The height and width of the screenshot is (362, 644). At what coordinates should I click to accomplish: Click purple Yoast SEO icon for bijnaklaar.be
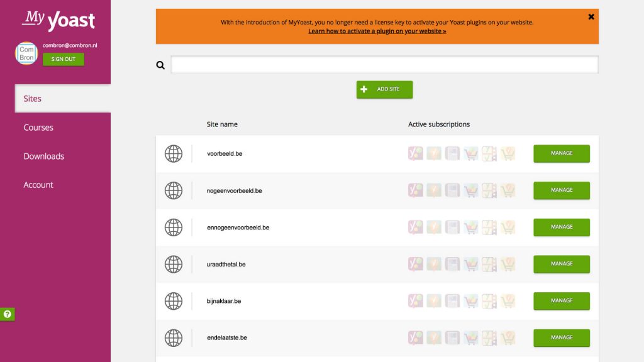[415, 301]
